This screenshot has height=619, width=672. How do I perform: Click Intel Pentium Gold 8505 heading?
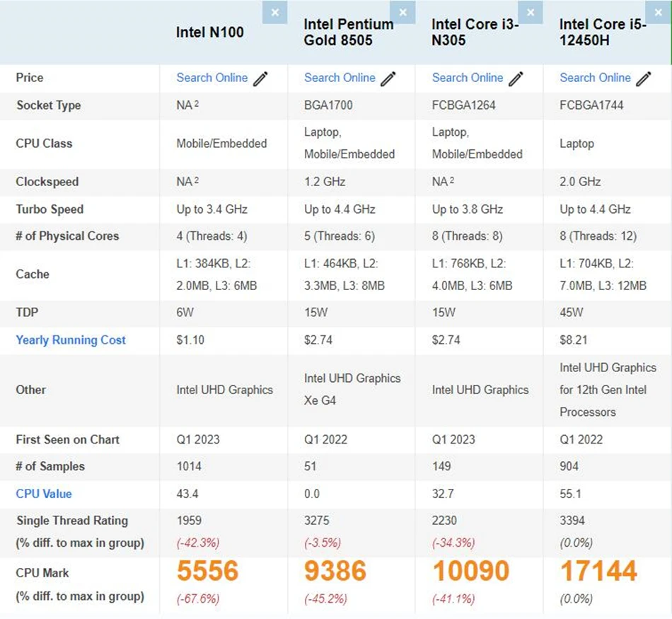349,32
